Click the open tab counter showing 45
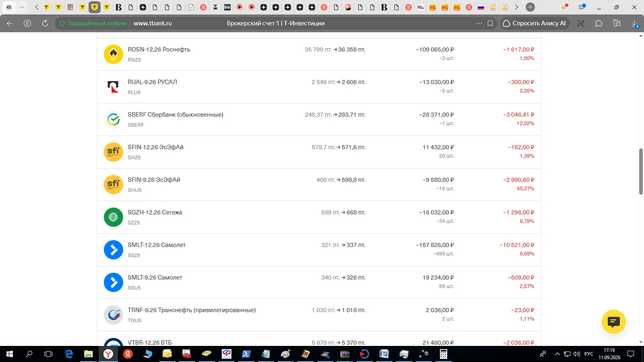 point(9,7)
